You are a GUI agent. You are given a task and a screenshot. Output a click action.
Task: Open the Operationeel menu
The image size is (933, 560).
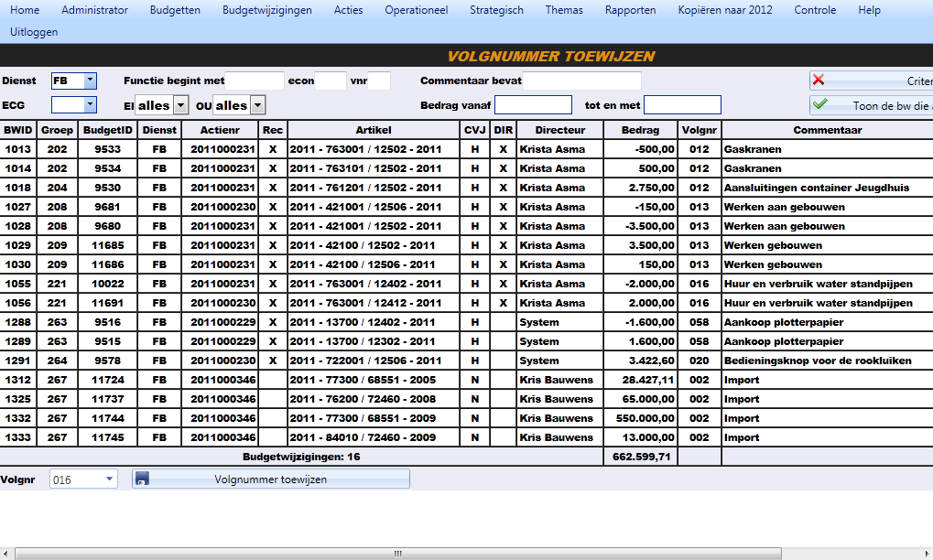[417, 10]
